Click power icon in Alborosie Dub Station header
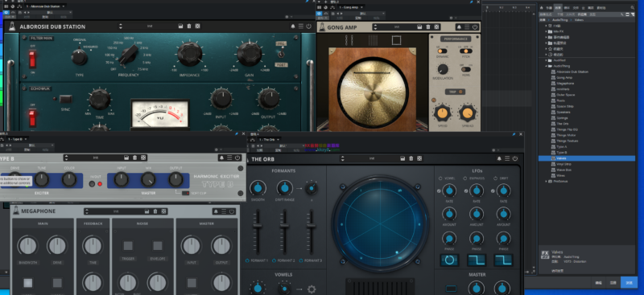Viewport: 644px width, 295px height. pyautogui.click(x=309, y=27)
